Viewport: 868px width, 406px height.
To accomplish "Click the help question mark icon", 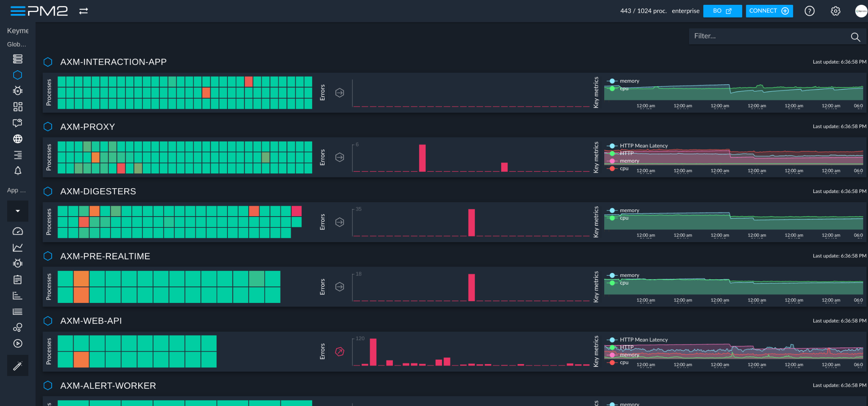I will coord(809,11).
